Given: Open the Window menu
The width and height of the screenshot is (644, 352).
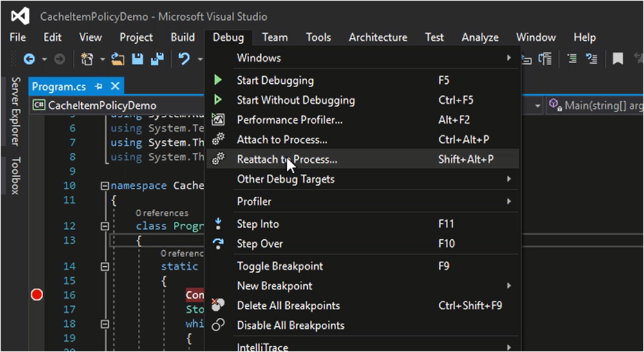Looking at the screenshot, I should coord(536,37).
